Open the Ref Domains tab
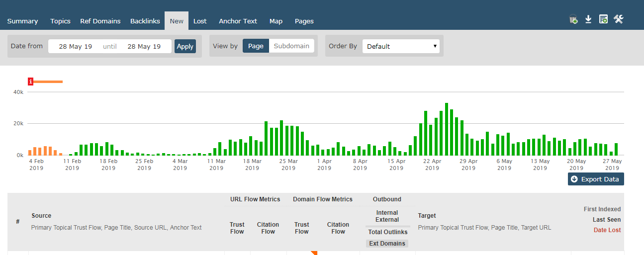The image size is (644, 255). coord(100,21)
